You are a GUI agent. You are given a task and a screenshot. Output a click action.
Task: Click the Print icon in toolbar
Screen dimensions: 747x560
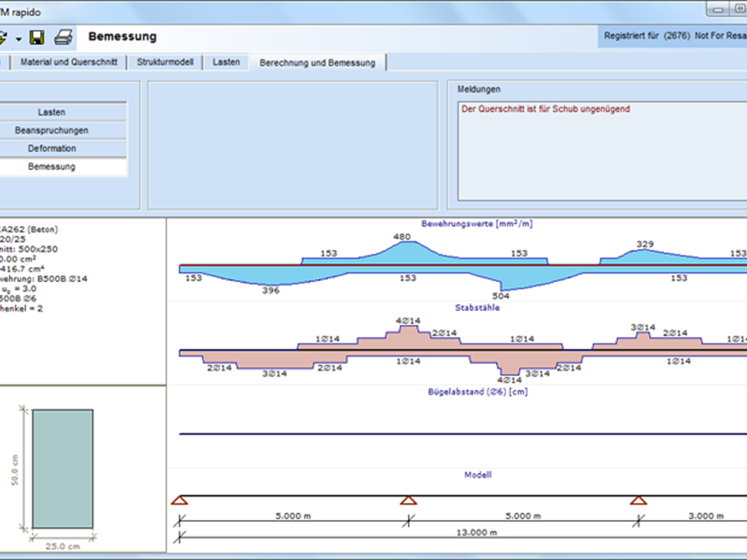pyautogui.click(x=63, y=37)
